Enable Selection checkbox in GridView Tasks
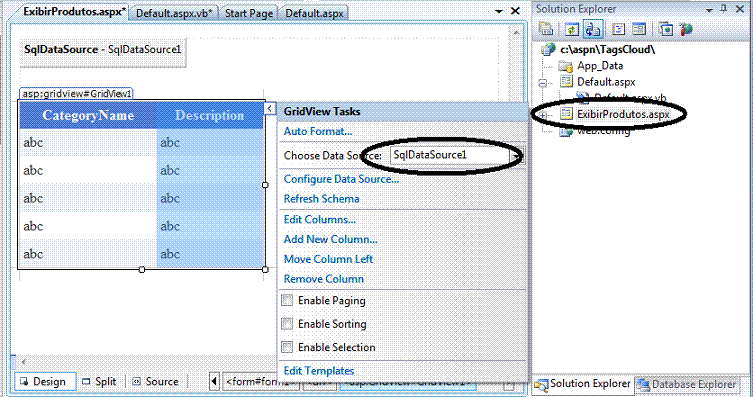This screenshot has width=753, height=397. coord(287,347)
